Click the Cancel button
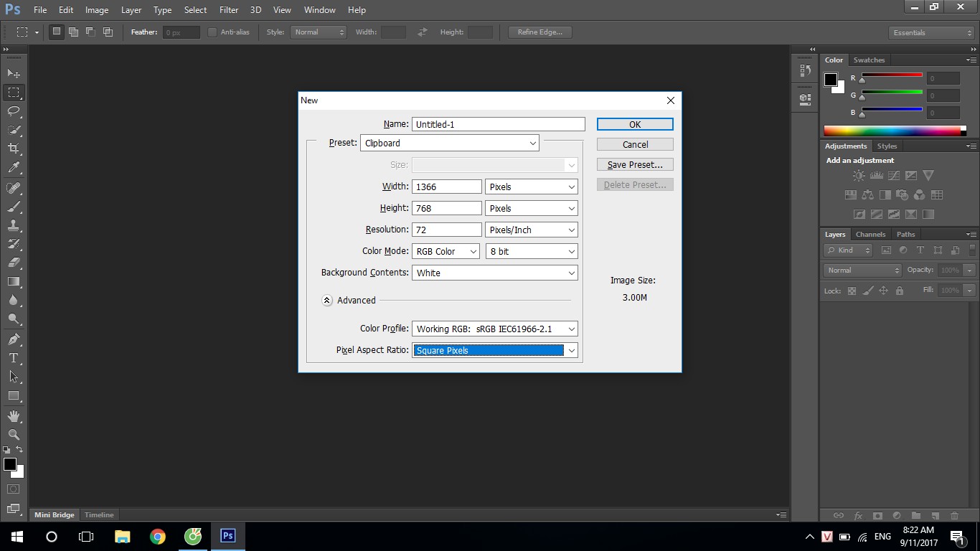This screenshot has width=980, height=551. (635, 144)
